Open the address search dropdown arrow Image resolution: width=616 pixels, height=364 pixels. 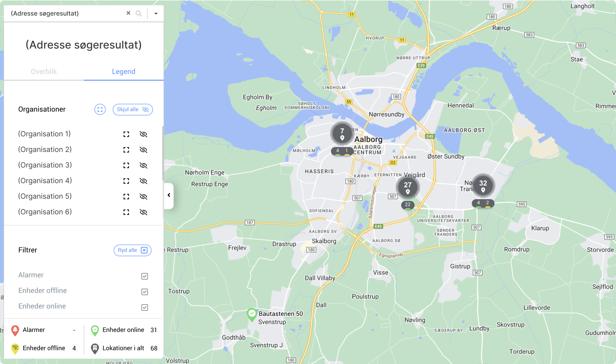click(x=156, y=13)
